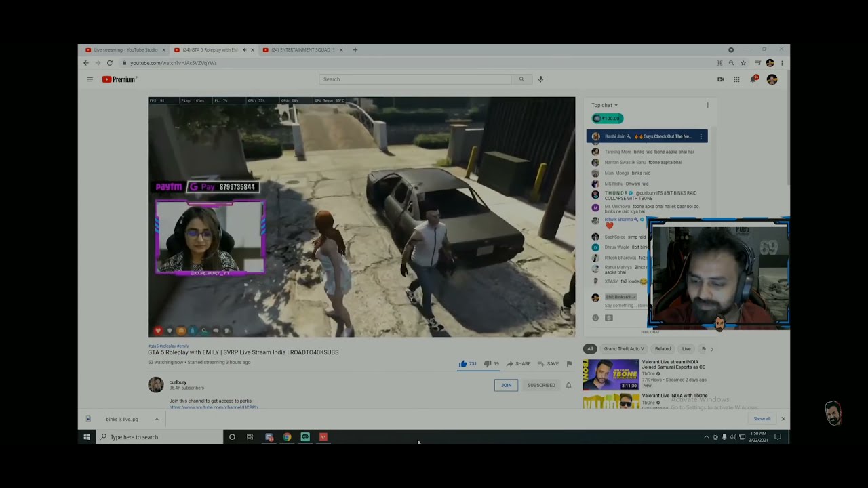The height and width of the screenshot is (488, 868).
Task: Open curlbury channel name link
Action: coord(178,382)
